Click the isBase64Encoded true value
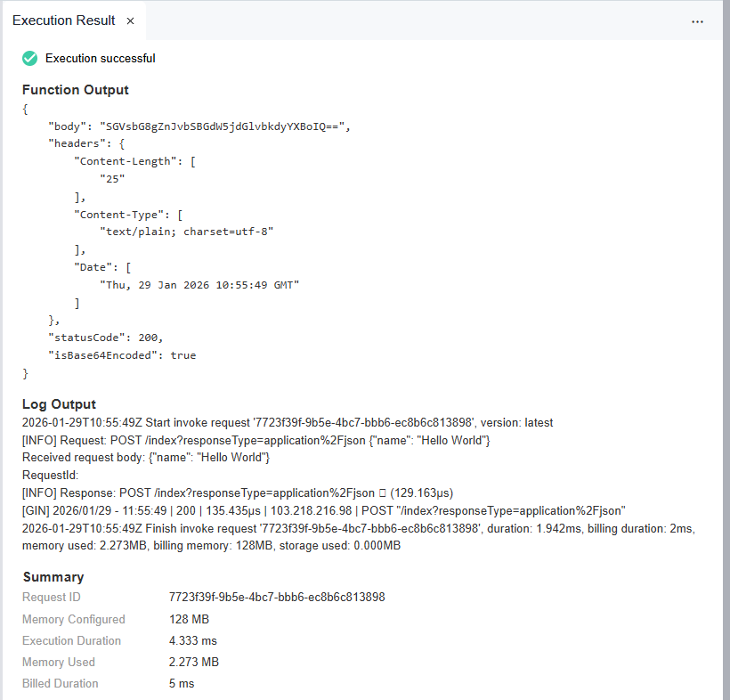This screenshot has height=700, width=730. (x=182, y=355)
